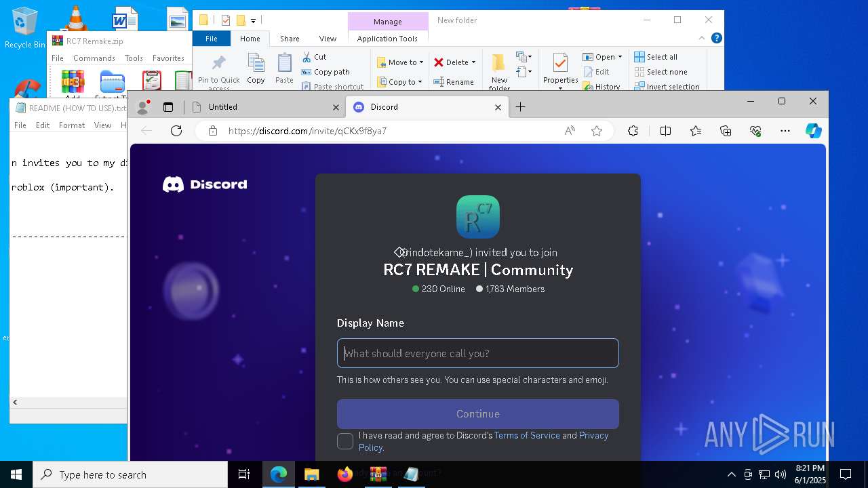868x488 pixels.
Task: Click Invert selection in Explorer ribbon
Action: click(667, 87)
